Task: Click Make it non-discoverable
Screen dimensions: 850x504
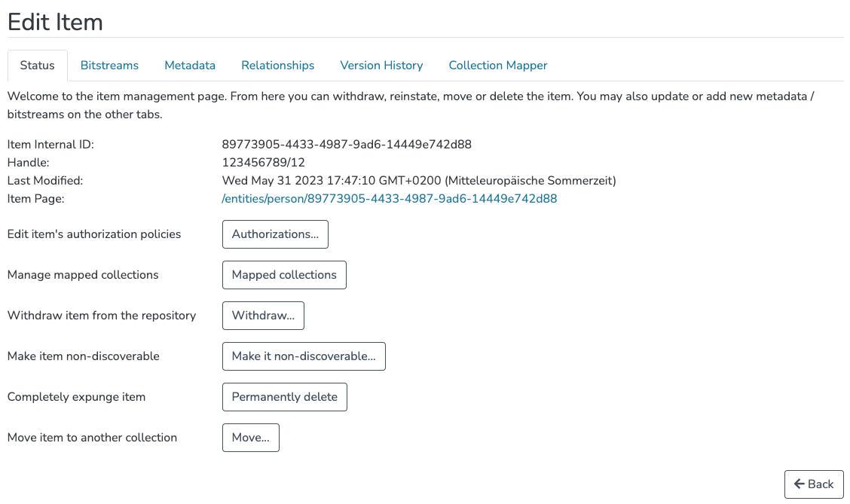Action: 304,356
